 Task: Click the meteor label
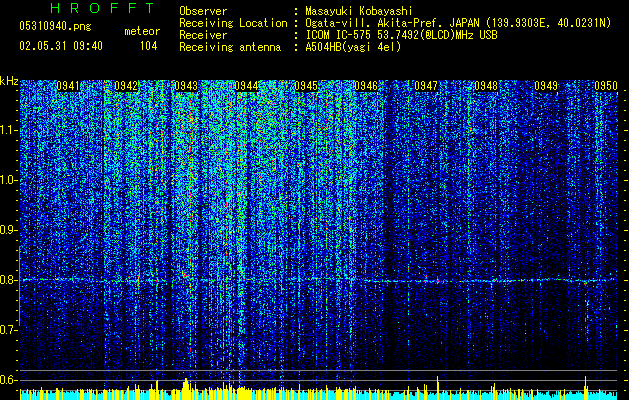click(142, 31)
